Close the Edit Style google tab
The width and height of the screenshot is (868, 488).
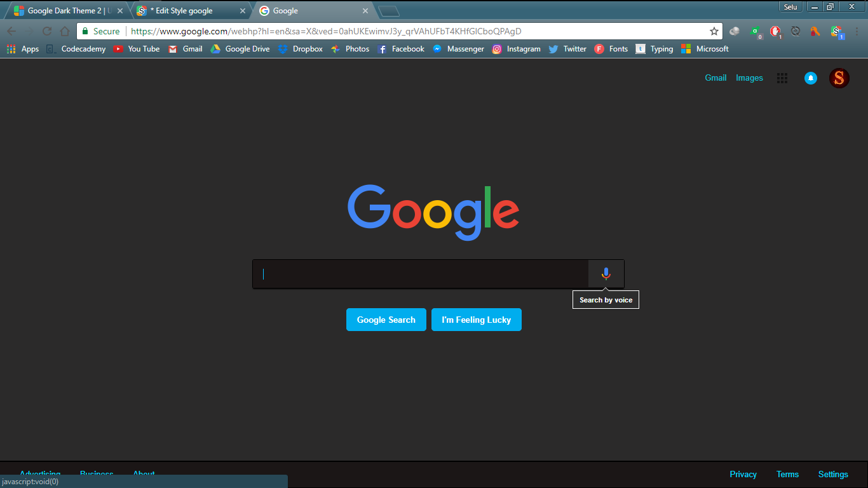pyautogui.click(x=243, y=11)
